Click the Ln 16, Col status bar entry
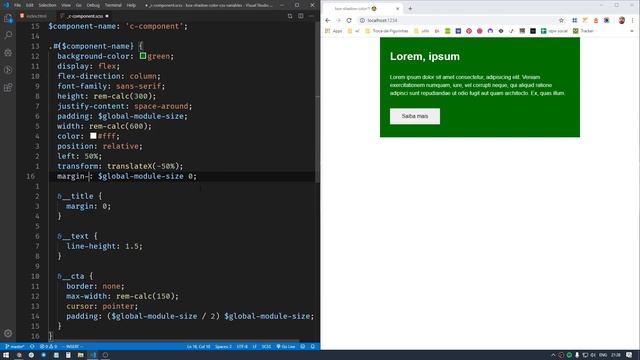The width and height of the screenshot is (640, 360). click(198, 347)
